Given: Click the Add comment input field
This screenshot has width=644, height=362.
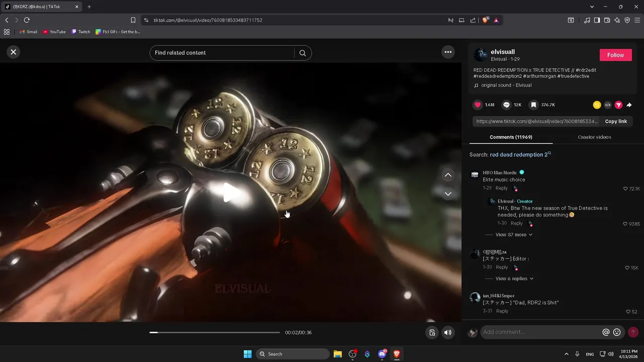Looking at the screenshot, I should pos(541,332).
